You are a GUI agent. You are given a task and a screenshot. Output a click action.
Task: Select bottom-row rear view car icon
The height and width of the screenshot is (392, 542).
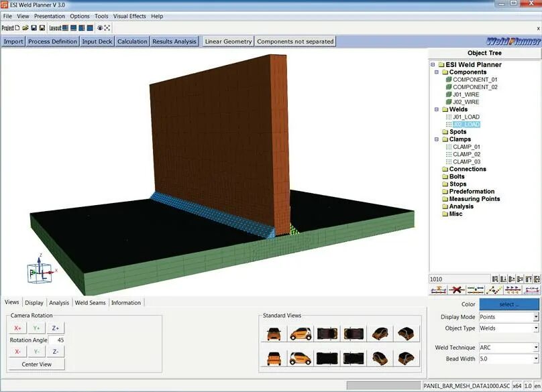(x=274, y=358)
